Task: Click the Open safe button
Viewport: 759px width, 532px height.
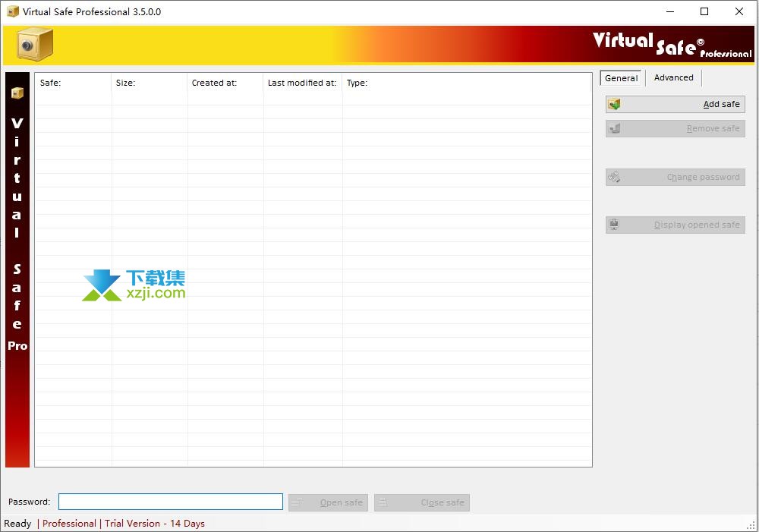Action: pos(328,502)
